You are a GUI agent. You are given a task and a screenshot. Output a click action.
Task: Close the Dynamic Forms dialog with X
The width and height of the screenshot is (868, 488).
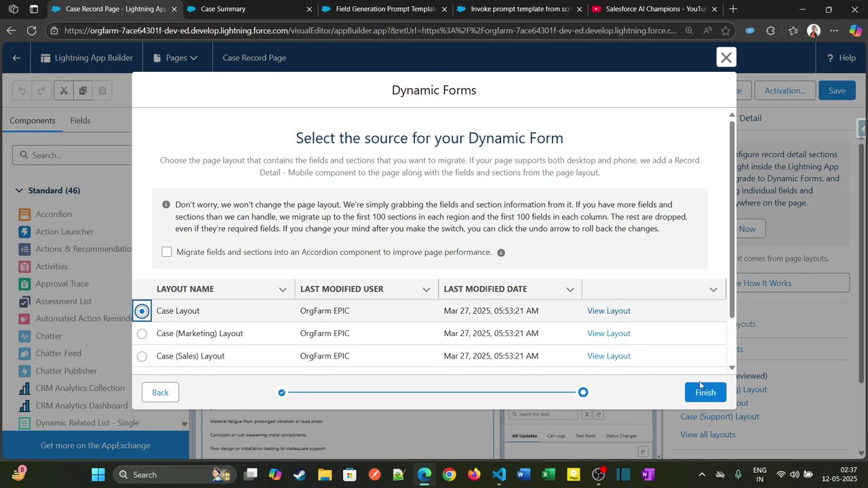(726, 58)
